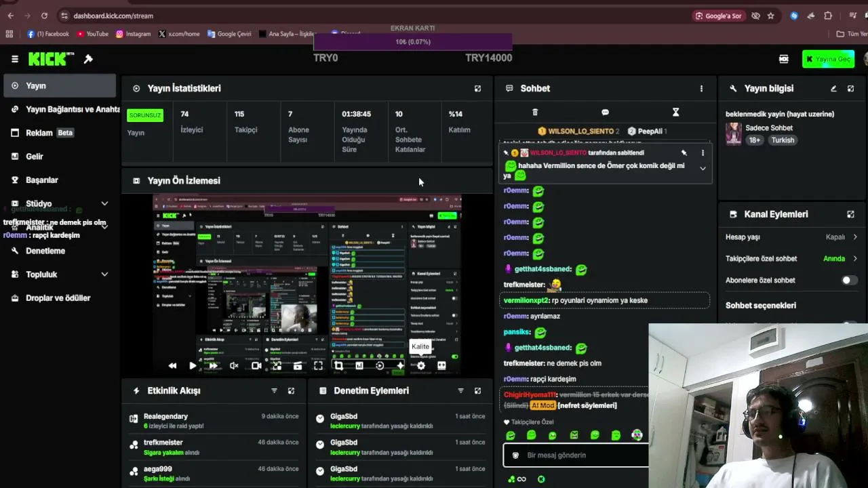Click the shield icon in the message box
868x488 pixels.
pos(515,455)
